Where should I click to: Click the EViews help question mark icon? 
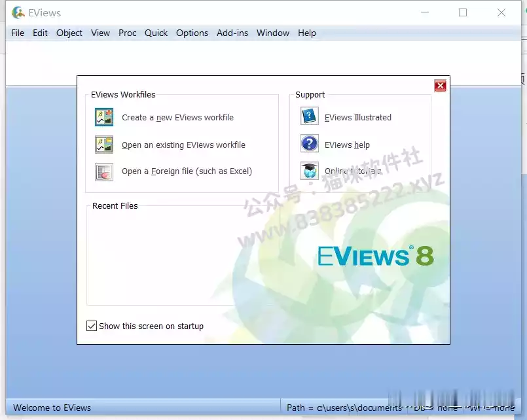coord(309,143)
